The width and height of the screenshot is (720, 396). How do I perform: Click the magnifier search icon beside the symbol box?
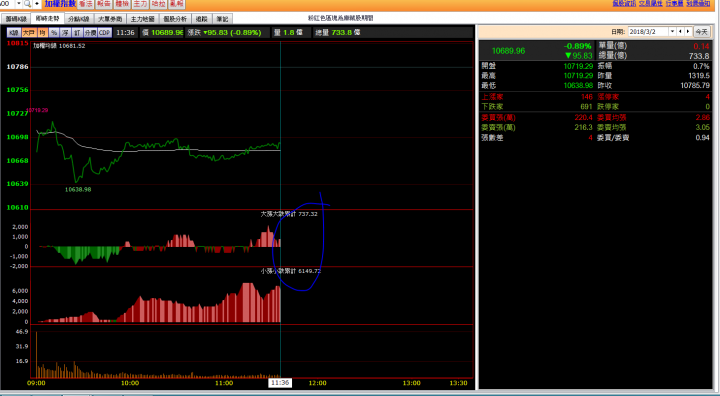pyautogui.click(x=27, y=4)
